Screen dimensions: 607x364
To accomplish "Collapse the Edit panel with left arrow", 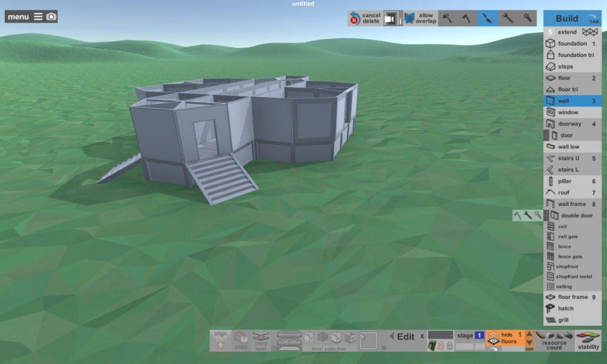I will tap(392, 337).
